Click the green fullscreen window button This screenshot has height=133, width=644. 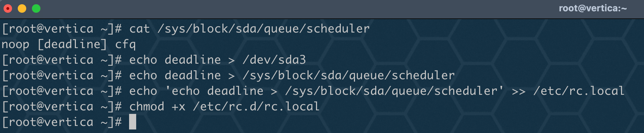coord(36,8)
